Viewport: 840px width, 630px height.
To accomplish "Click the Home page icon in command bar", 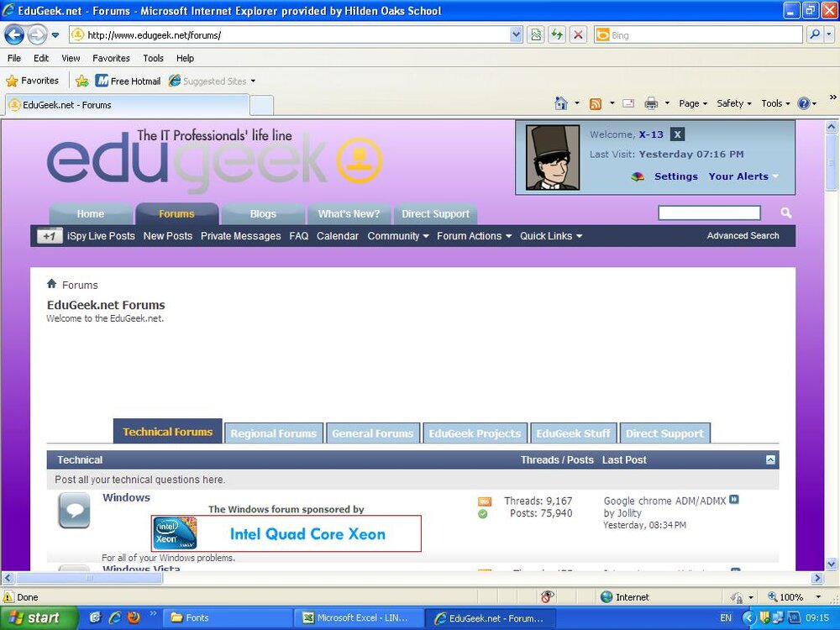I will (561, 103).
